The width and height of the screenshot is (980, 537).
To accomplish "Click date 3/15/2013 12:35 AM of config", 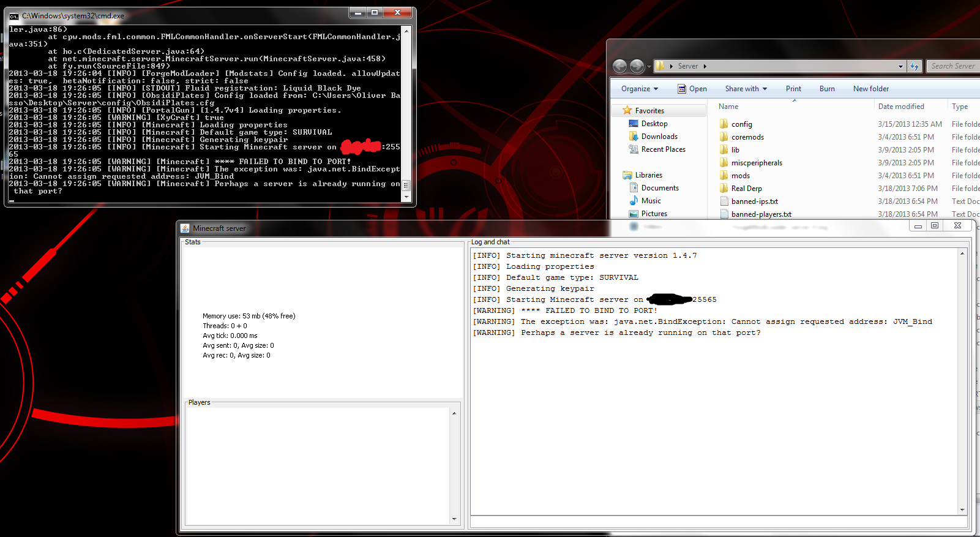I will [x=910, y=124].
